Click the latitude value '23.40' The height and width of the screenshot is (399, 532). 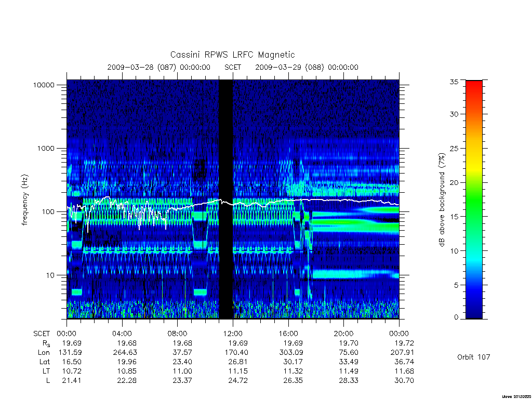[x=182, y=362]
